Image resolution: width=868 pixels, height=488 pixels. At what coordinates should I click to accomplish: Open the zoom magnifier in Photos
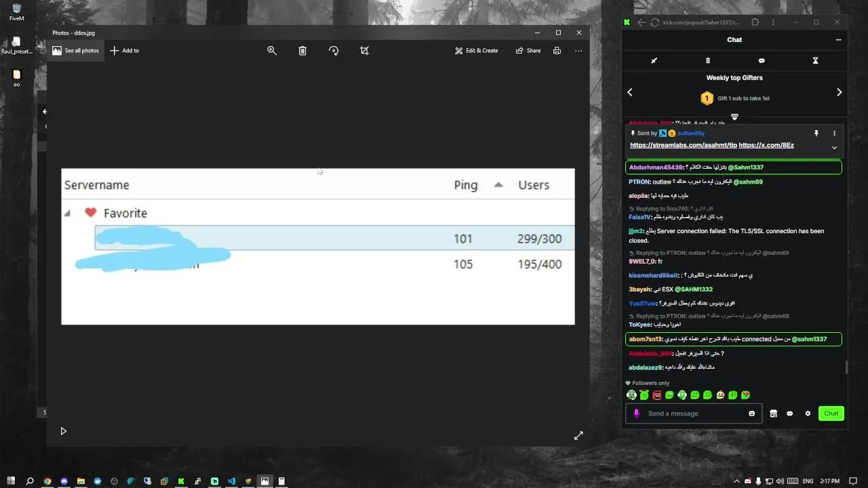pos(272,50)
